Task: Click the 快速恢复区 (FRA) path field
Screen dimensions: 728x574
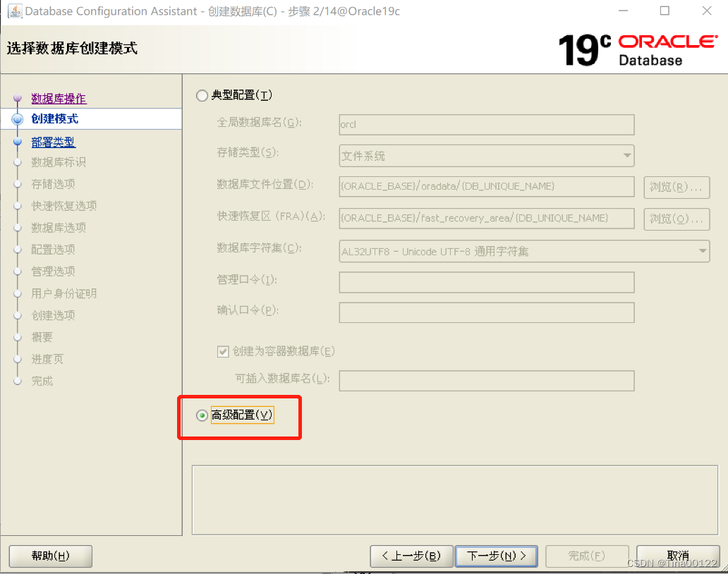Action: [487, 218]
